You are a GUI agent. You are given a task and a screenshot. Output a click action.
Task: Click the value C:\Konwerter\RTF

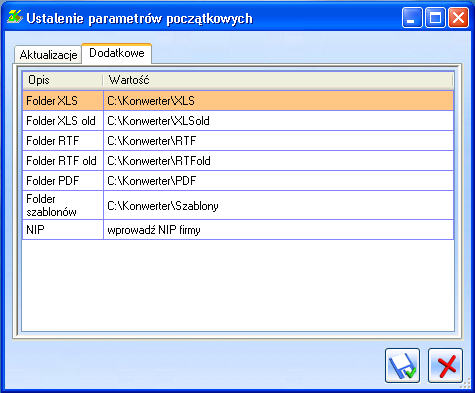pos(279,141)
